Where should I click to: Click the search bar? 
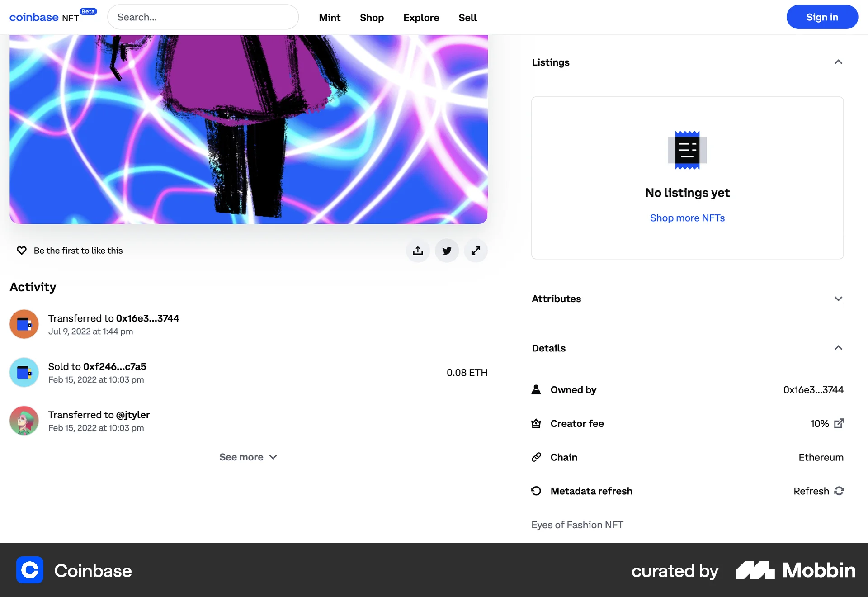pyautogui.click(x=203, y=17)
